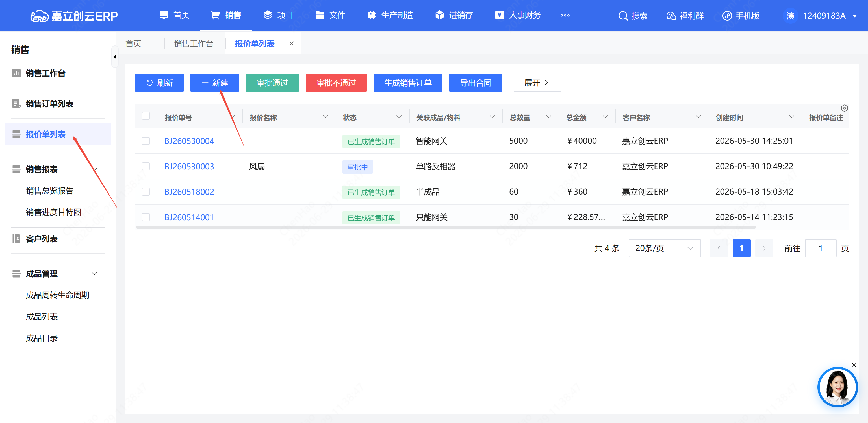The width and height of the screenshot is (868, 423).
Task: Click the 成品管理 sidebar icon
Action: point(16,274)
